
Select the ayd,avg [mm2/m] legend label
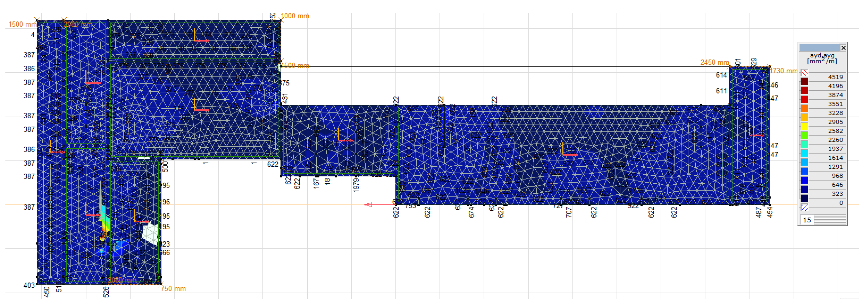pyautogui.click(x=822, y=59)
